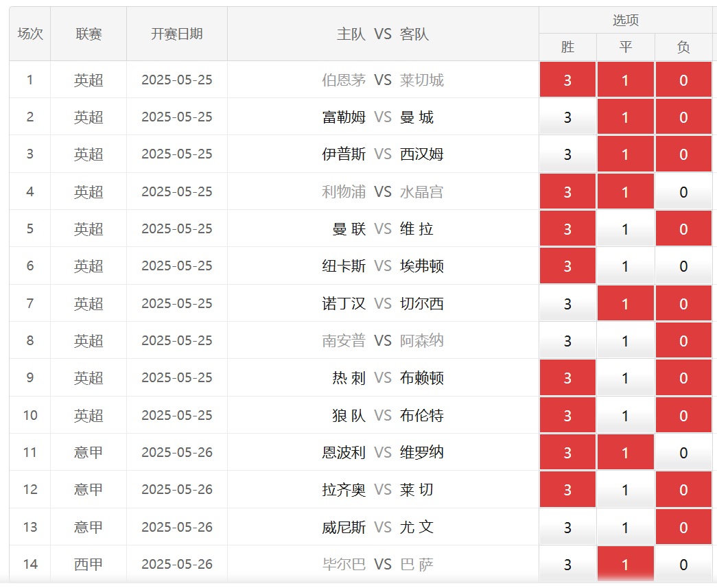Select loss option 0 for 恩波利 VS 维罗纳
This screenshot has height=588, width=717.
point(683,452)
